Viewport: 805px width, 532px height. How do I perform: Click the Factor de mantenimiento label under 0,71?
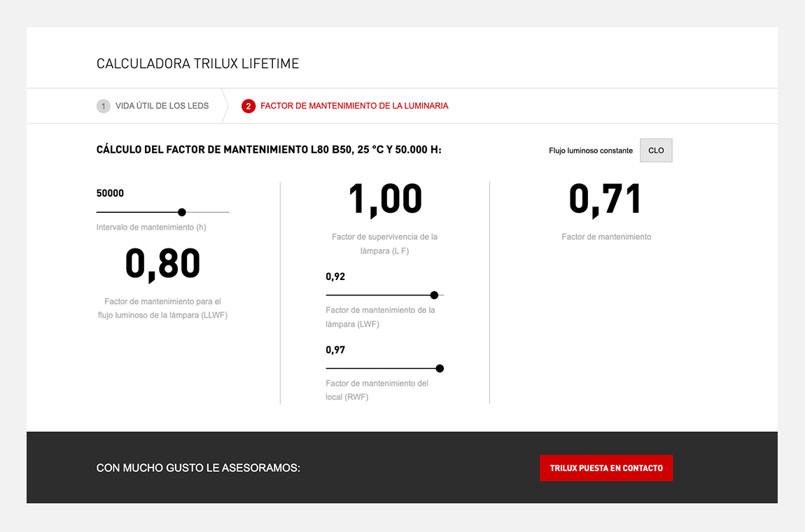[606, 237]
